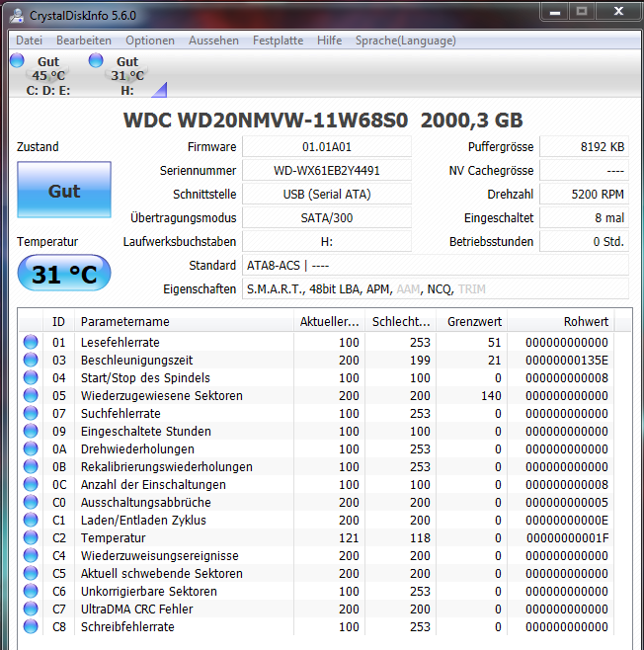The image size is (644, 650).
Task: Click status orb for Rekalibrierungswiederholungen row
Action: (31, 467)
